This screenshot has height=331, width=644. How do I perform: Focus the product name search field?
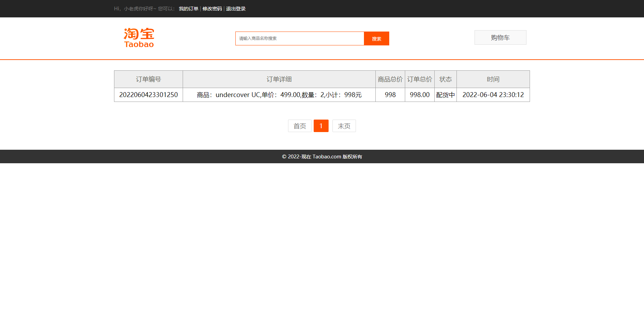[x=300, y=38]
